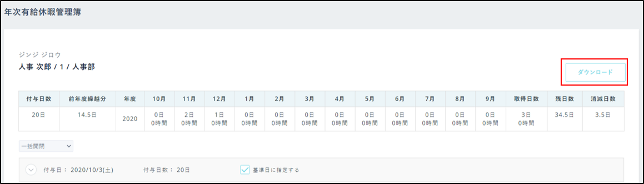Click the 取得日数 column header
This screenshot has height=184, width=644.
[x=526, y=99]
